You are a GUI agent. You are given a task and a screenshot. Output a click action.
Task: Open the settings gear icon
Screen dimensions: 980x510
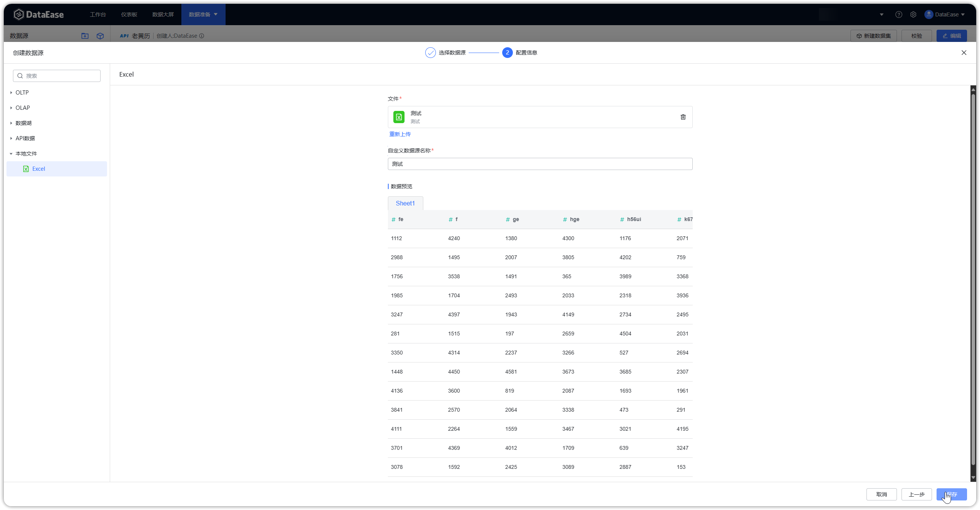coord(913,14)
